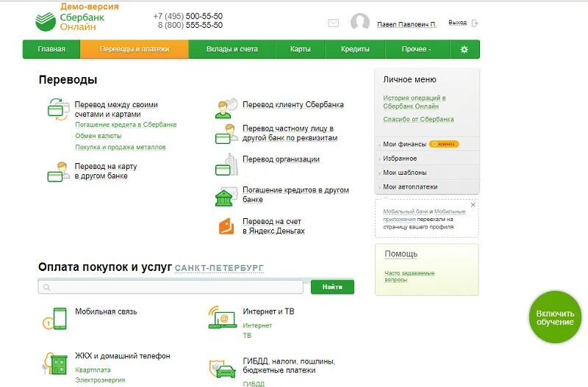Open the Главная tab
The image size is (588, 387).
pyautogui.click(x=51, y=49)
